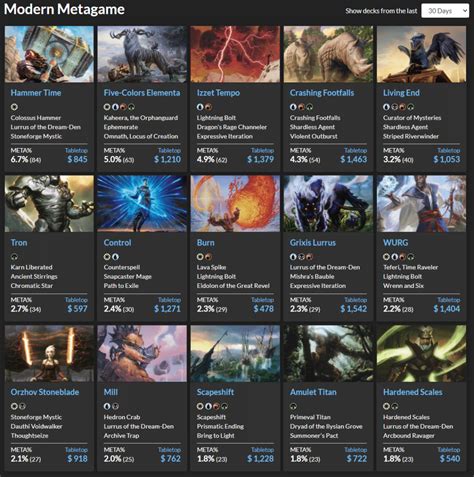
Task: Click the black mana symbol under Living End
Action: pyautogui.click(x=395, y=107)
